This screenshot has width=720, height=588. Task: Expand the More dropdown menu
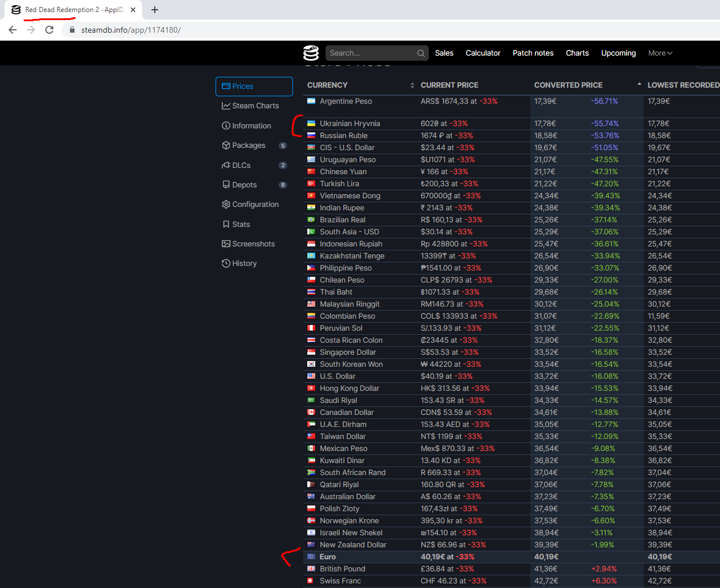tap(660, 53)
